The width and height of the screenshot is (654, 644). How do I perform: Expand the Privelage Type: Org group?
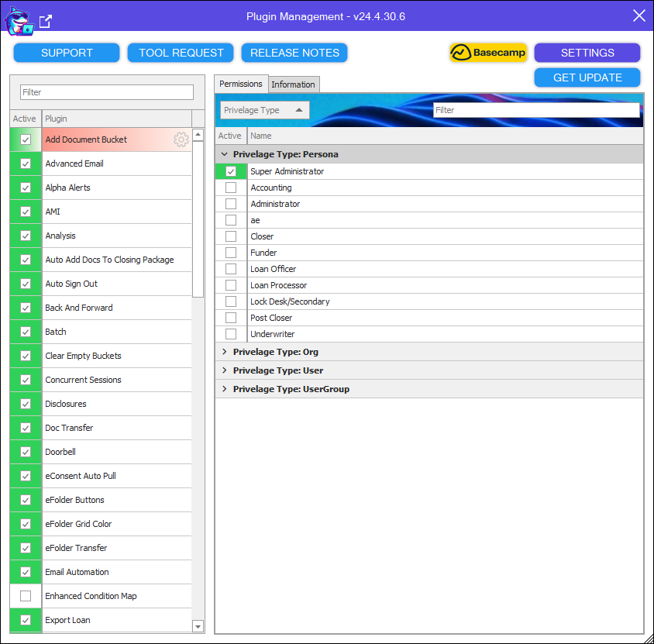[x=225, y=352]
